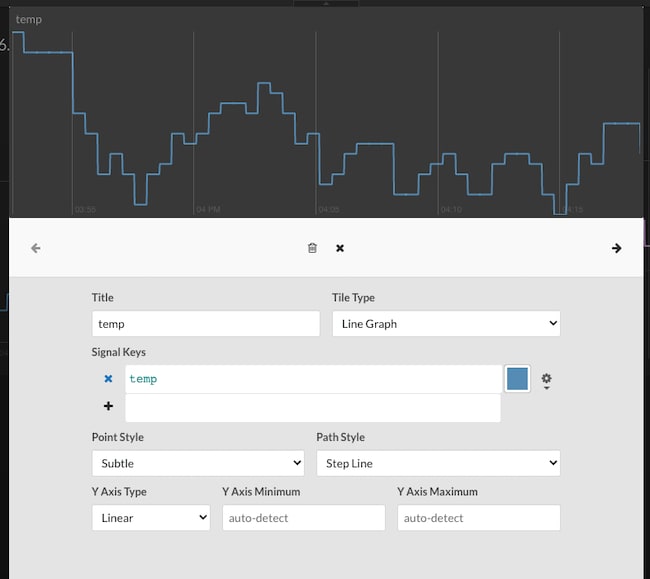Set the Y Axis Minimum field
This screenshot has height=579, width=650.
[303, 518]
